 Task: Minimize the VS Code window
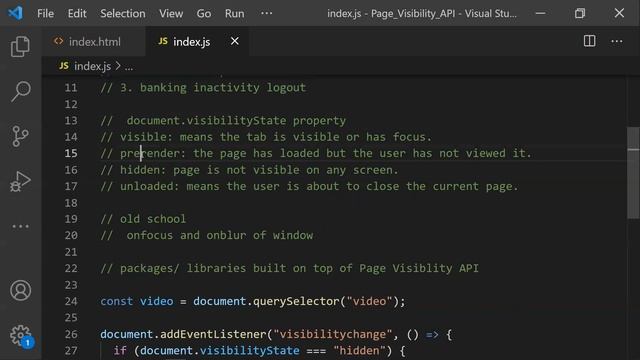point(540,13)
